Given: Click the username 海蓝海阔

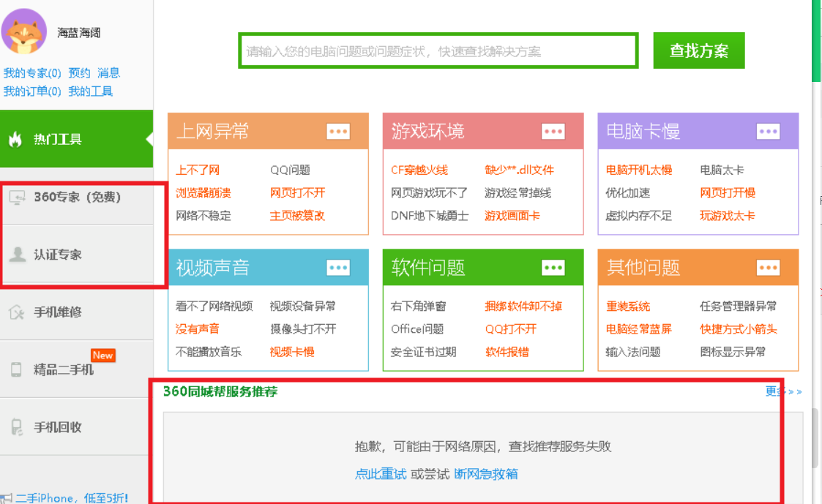Looking at the screenshot, I should (x=78, y=32).
